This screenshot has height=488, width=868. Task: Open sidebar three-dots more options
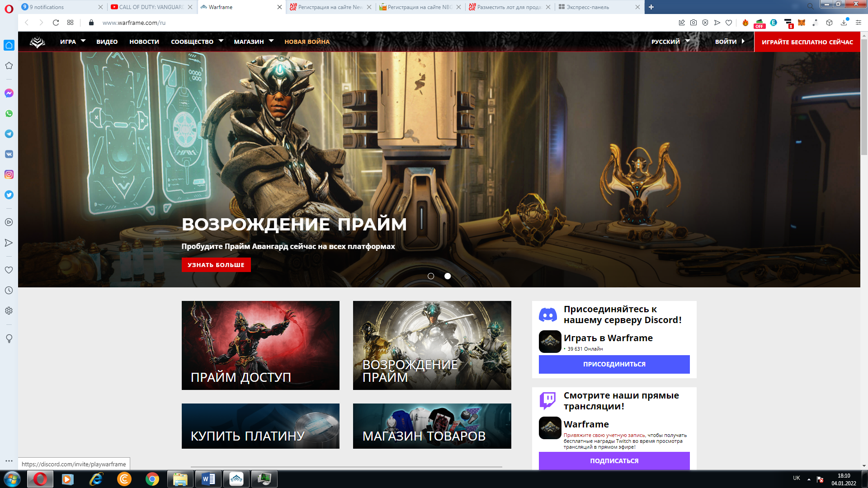[x=9, y=461]
